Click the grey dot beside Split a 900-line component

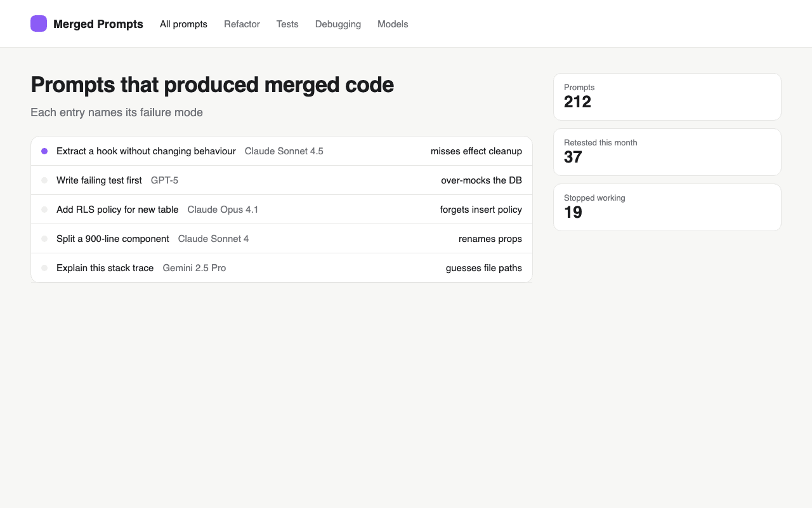(x=44, y=239)
